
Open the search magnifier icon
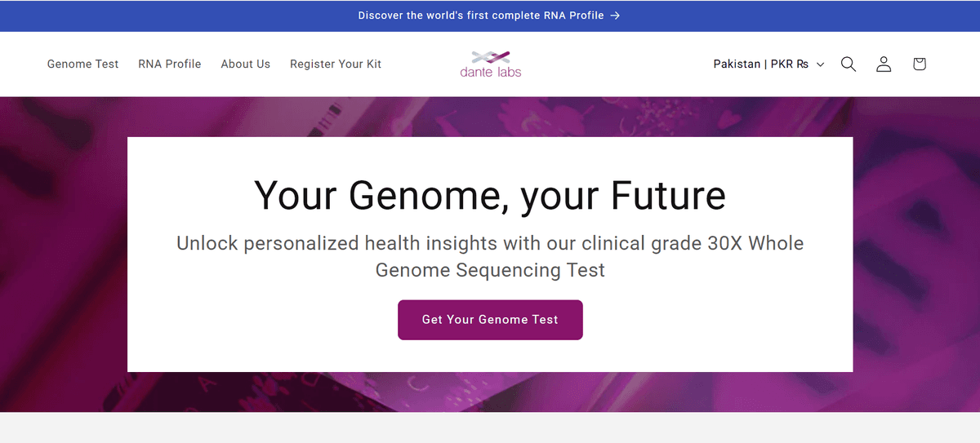pos(849,64)
